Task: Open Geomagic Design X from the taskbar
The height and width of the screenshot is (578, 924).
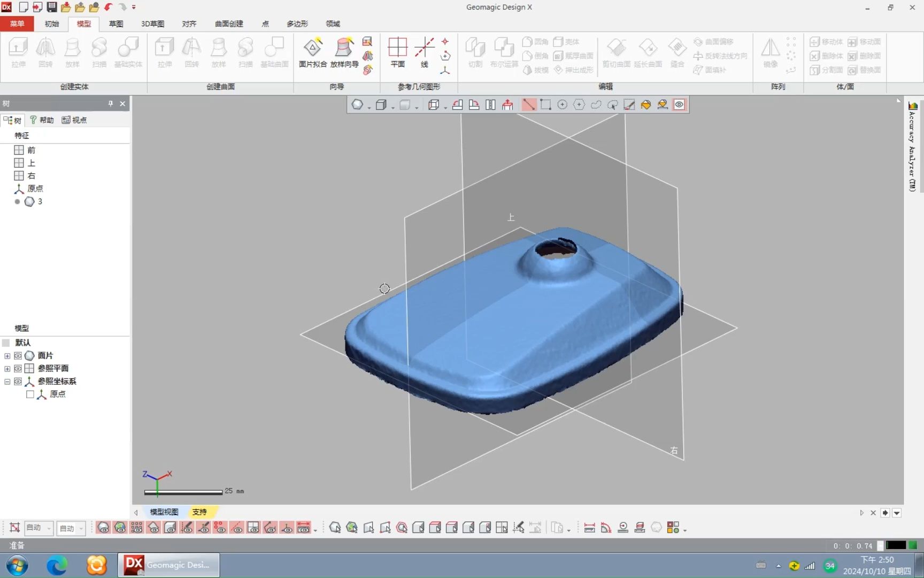Action: coord(168,565)
